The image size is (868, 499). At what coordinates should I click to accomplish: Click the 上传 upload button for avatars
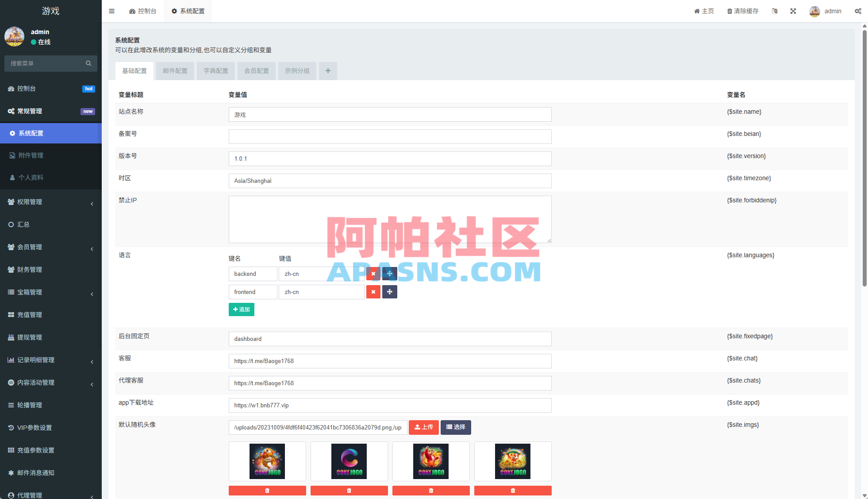point(423,427)
